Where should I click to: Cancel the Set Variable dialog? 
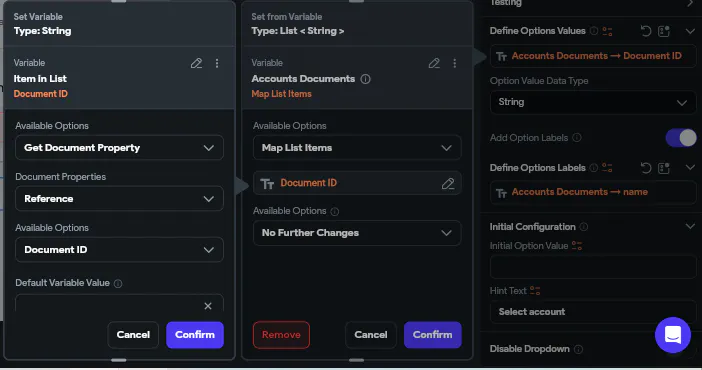click(133, 335)
